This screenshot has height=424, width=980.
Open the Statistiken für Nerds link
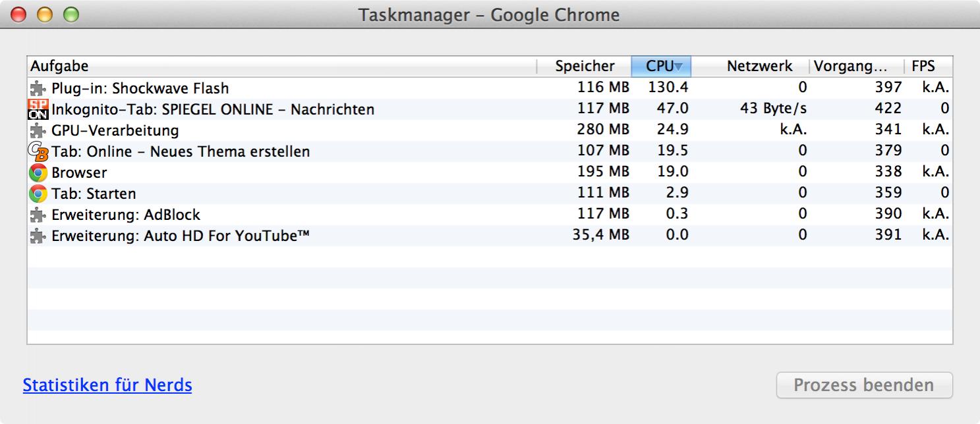[107, 385]
